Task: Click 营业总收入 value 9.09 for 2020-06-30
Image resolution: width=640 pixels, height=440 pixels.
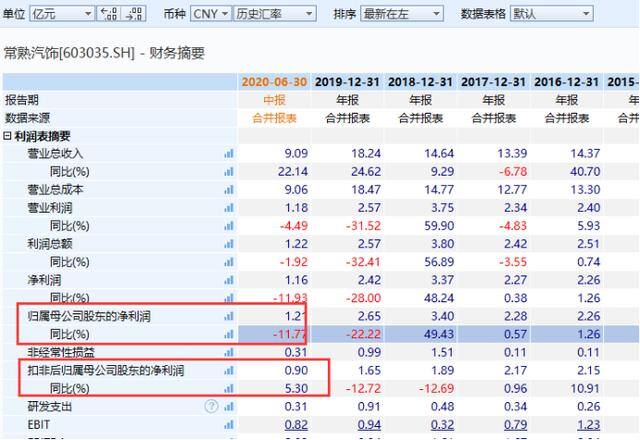Action: click(x=296, y=153)
